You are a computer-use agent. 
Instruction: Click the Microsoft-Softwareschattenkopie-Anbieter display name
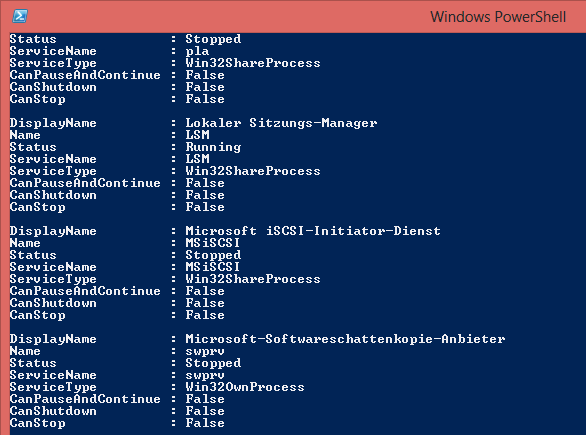[345, 339]
